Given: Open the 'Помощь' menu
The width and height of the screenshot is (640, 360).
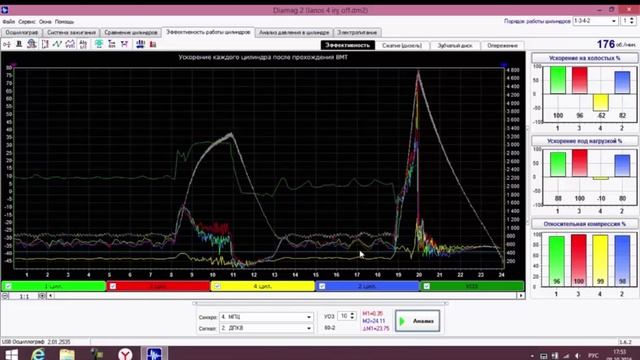Looking at the screenshot, I should 64,22.
